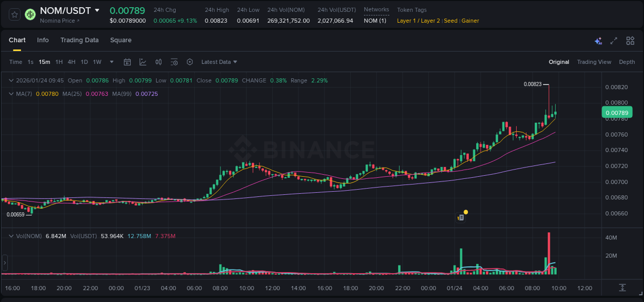Collapse the Vol(NOM) volume panel
The image size is (644, 302).
pos(11,236)
